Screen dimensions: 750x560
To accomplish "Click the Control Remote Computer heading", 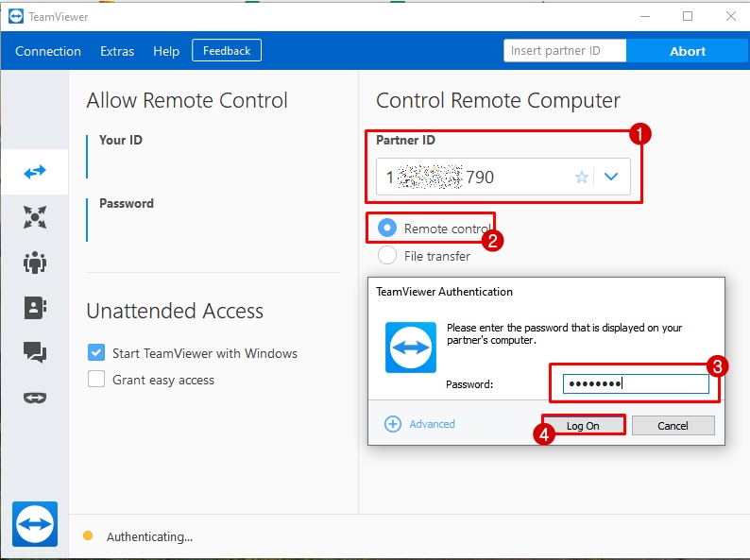I will [498, 100].
